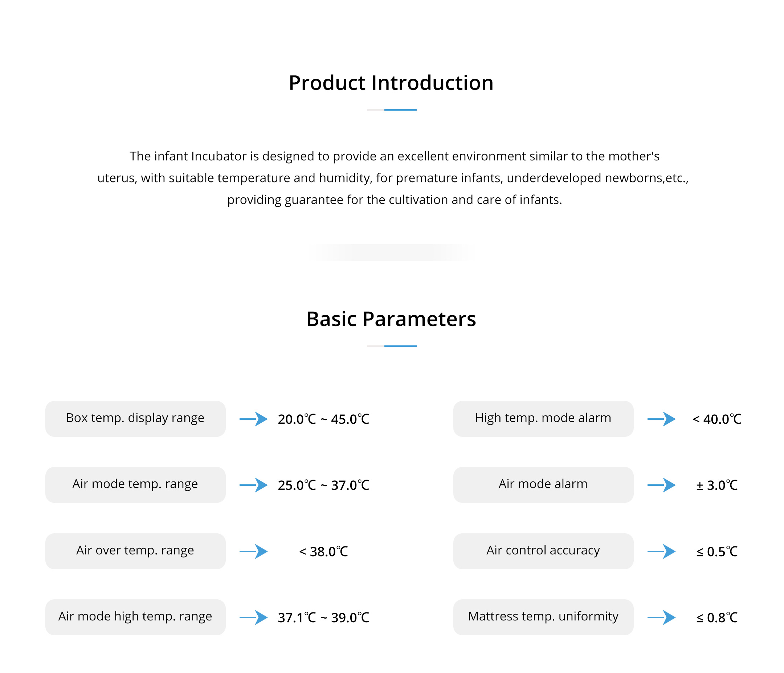
Task: Click the gray gradient bar below introduction
Action: click(391, 252)
